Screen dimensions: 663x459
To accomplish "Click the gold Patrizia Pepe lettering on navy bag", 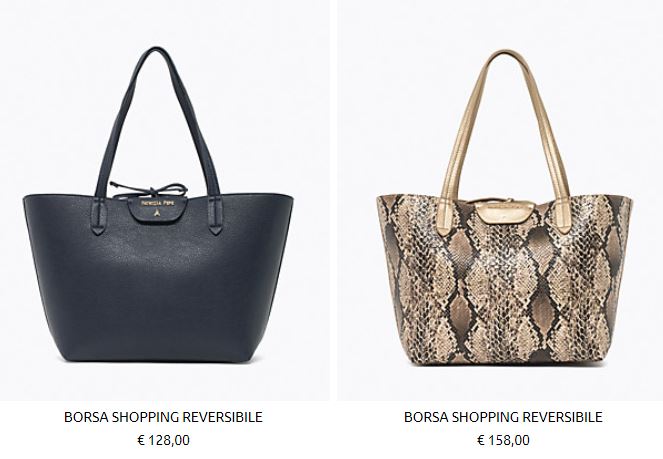I will [157, 203].
